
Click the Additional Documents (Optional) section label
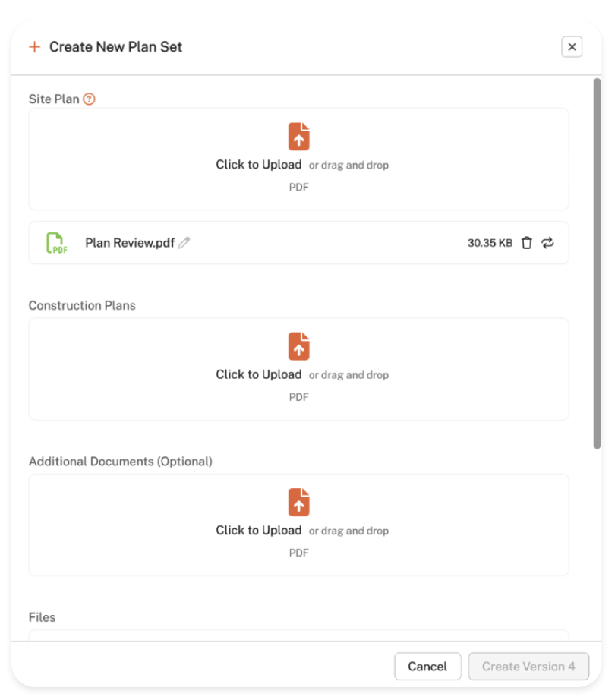120,462
